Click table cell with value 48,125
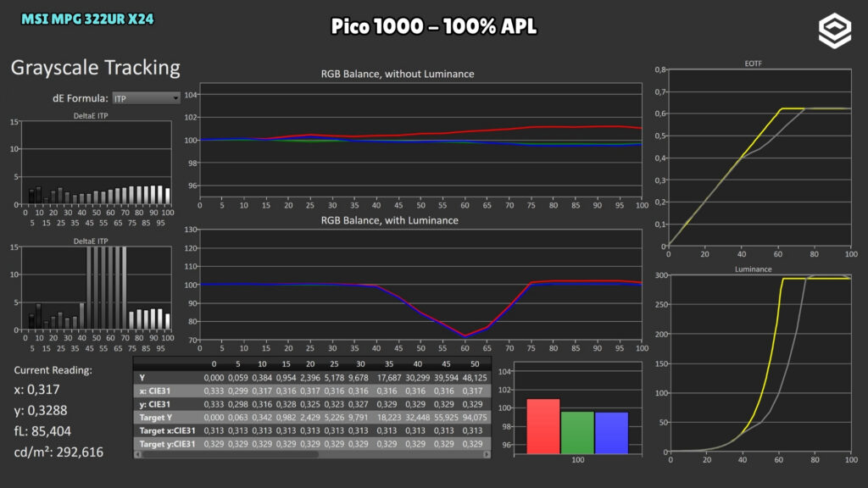The width and height of the screenshot is (868, 488). [475, 378]
